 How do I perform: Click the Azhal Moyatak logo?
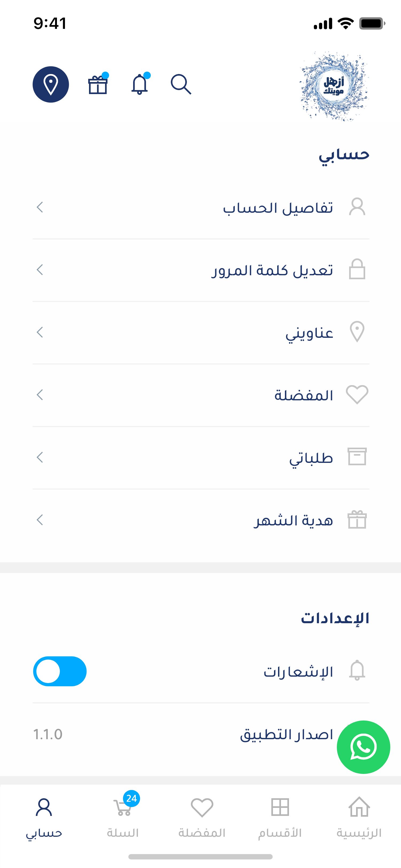[x=334, y=86]
